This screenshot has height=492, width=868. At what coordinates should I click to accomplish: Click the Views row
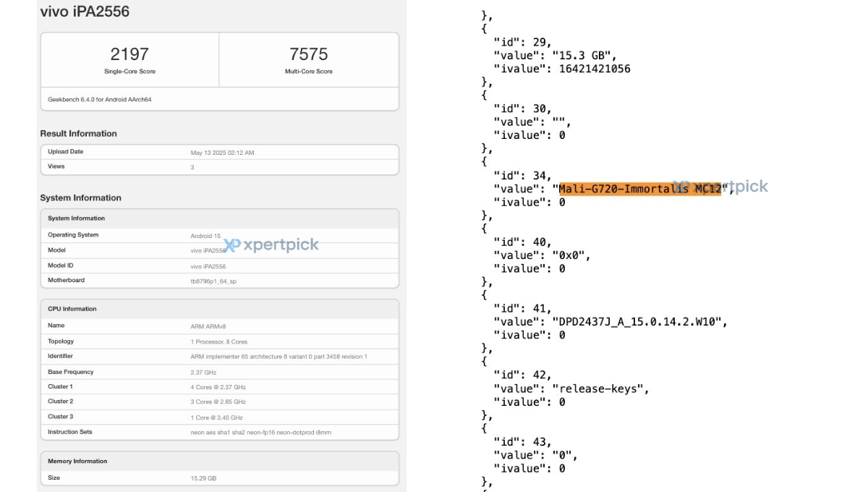click(x=219, y=166)
